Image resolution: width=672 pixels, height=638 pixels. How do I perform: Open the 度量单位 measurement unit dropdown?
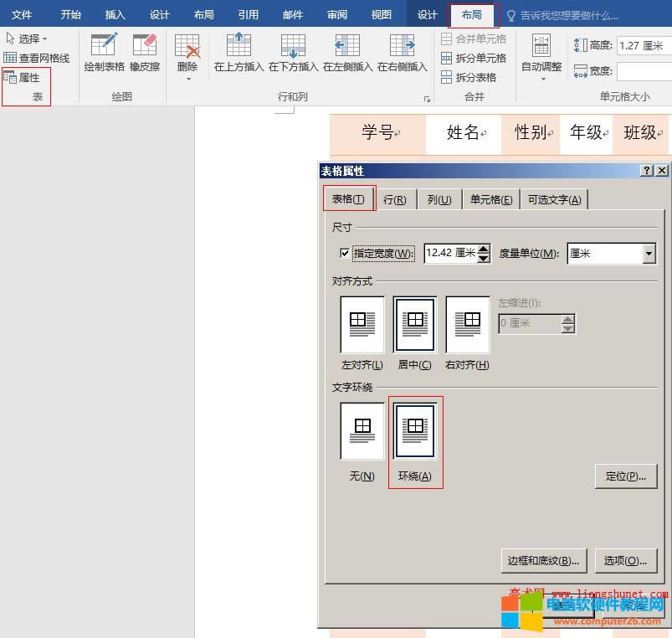[648, 254]
